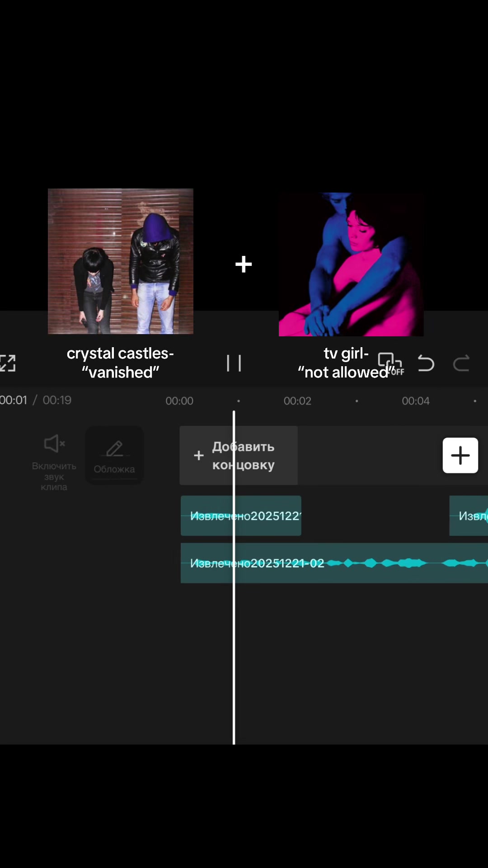Select audio clip Извлечено20251221-02
Image resolution: width=488 pixels, height=868 pixels.
[x=334, y=563]
